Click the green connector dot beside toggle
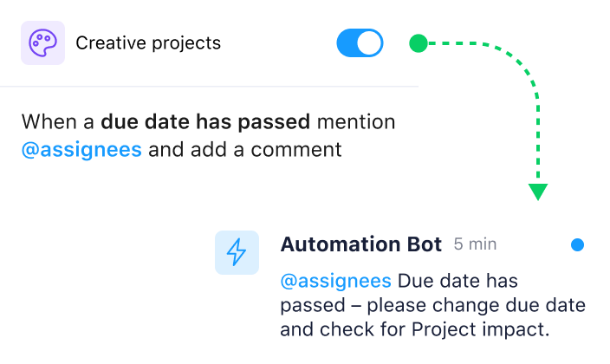Image resolution: width=610 pixels, height=364 pixels. [418, 42]
